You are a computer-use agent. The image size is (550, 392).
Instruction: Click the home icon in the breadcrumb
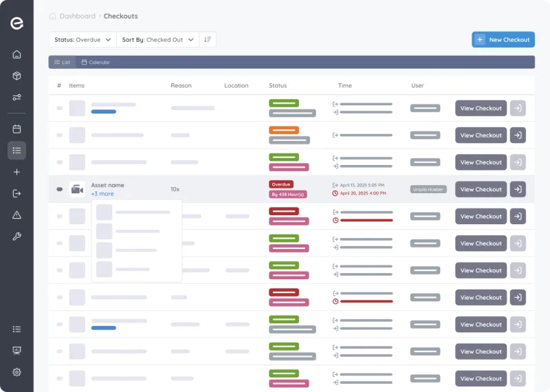pyautogui.click(x=52, y=16)
